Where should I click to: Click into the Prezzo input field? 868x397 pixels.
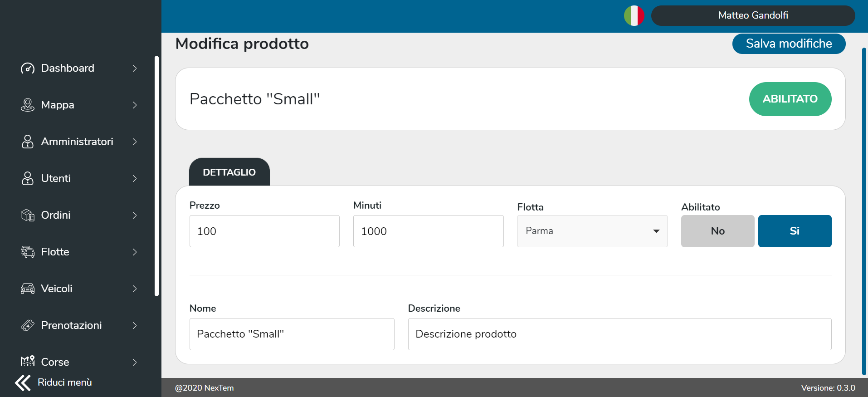coord(264,231)
